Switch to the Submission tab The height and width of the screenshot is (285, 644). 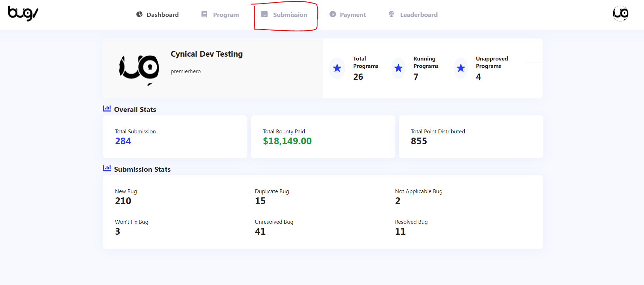(284, 15)
